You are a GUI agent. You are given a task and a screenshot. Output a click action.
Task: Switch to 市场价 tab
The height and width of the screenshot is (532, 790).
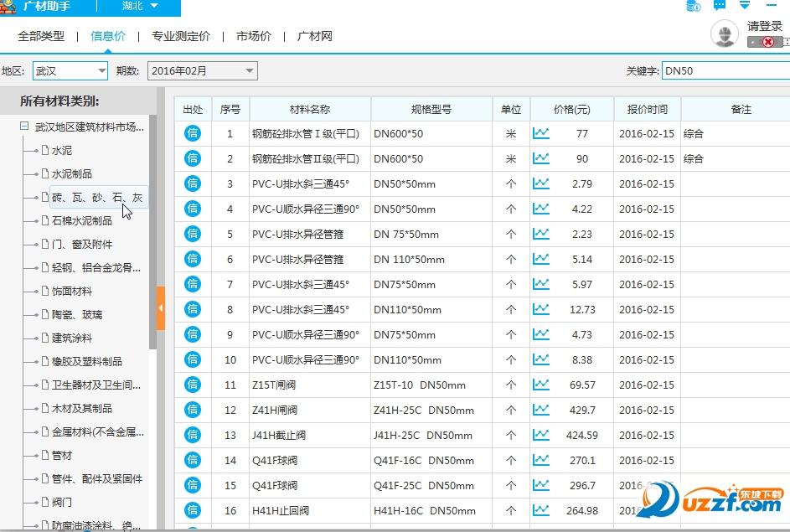point(254,36)
